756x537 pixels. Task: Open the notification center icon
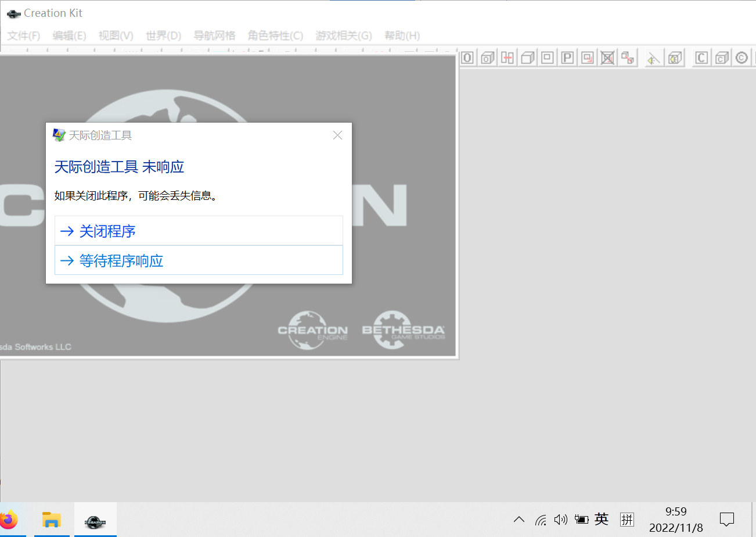[727, 520]
